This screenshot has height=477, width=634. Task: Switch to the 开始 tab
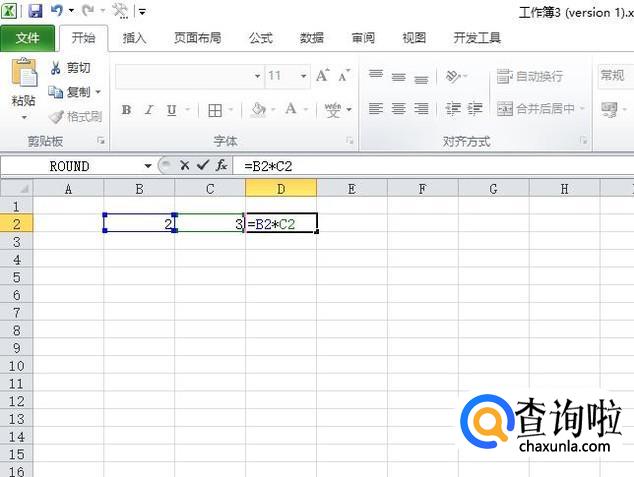pyautogui.click(x=84, y=38)
